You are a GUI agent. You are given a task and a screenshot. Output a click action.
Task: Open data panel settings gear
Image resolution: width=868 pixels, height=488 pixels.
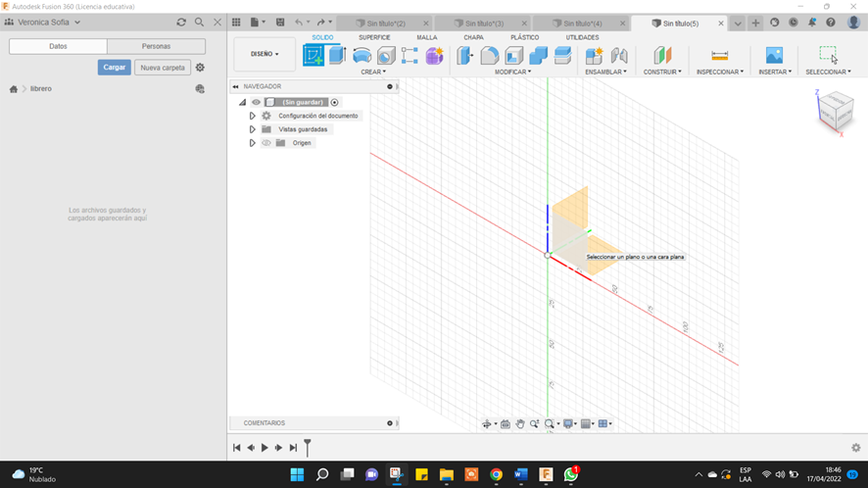coord(200,67)
